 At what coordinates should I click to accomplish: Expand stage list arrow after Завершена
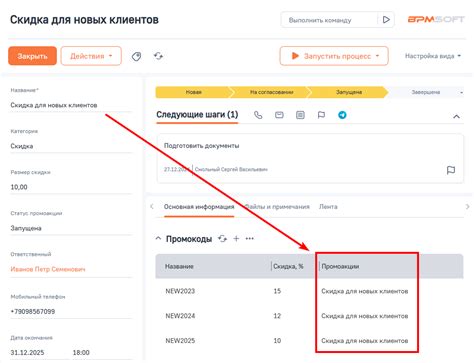coord(461,92)
